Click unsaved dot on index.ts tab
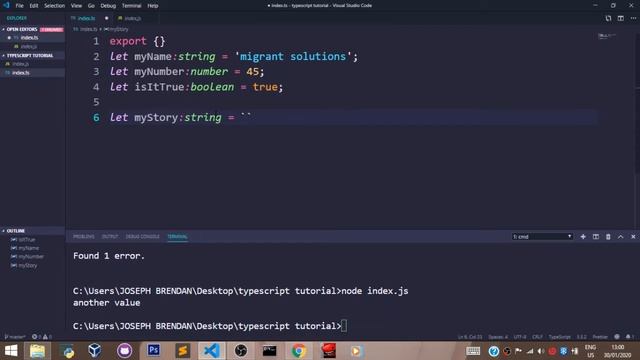The image size is (640, 360). tap(107, 18)
